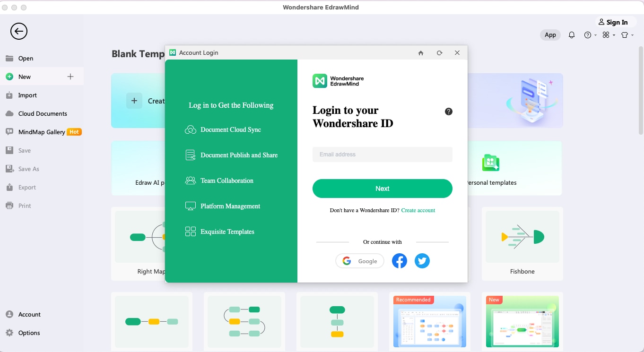This screenshot has width=644, height=352.
Task: Select Import in the sidebar
Action: coord(27,95)
